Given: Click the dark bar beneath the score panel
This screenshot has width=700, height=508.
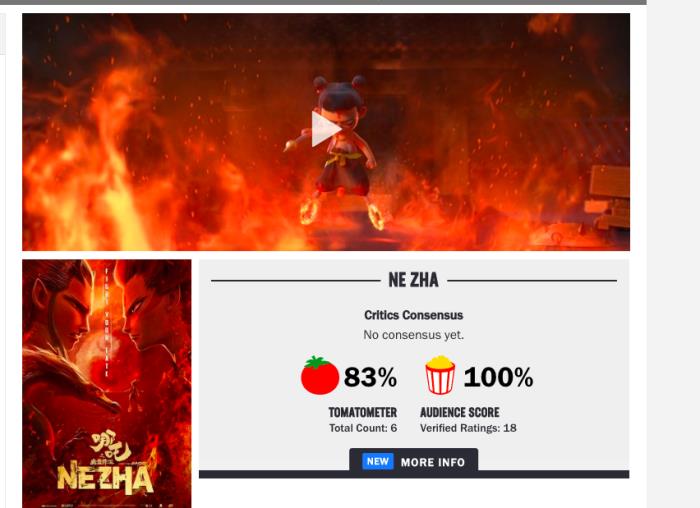Looking at the screenshot, I should tap(414, 474).
